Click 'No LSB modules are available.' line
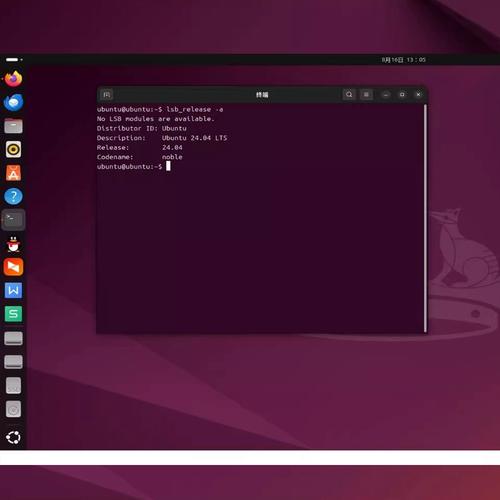The image size is (500, 500). tap(155, 119)
